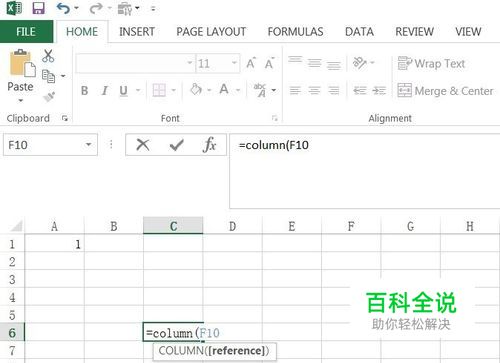Click Increase Font Size icon
500x363 pixels.
pyautogui.click(x=251, y=63)
